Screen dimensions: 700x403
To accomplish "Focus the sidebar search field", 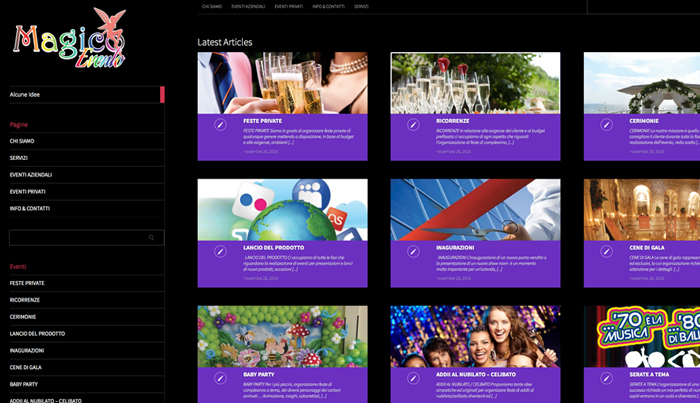I will point(87,237).
